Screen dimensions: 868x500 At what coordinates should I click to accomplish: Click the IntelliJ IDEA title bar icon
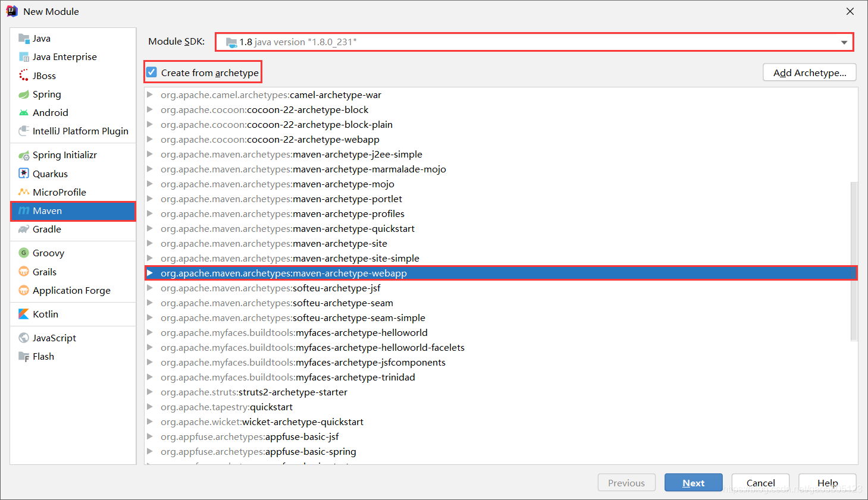pyautogui.click(x=12, y=11)
